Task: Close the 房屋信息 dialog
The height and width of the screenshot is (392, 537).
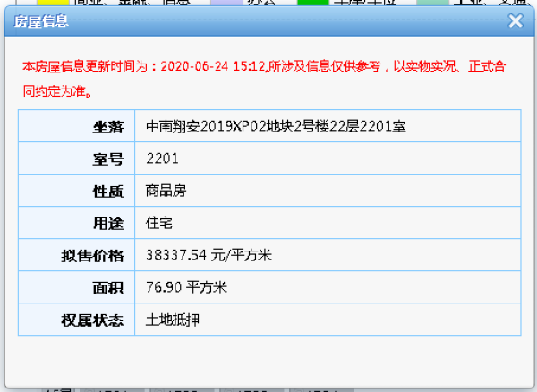Action: point(516,21)
